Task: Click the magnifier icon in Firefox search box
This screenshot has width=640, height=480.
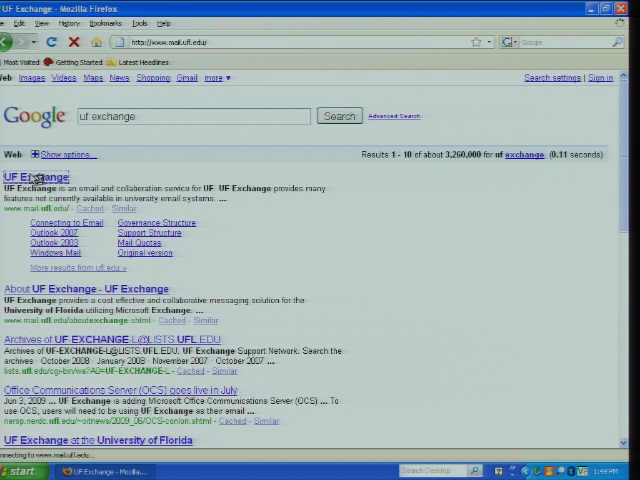Action: pyautogui.click(x=617, y=42)
